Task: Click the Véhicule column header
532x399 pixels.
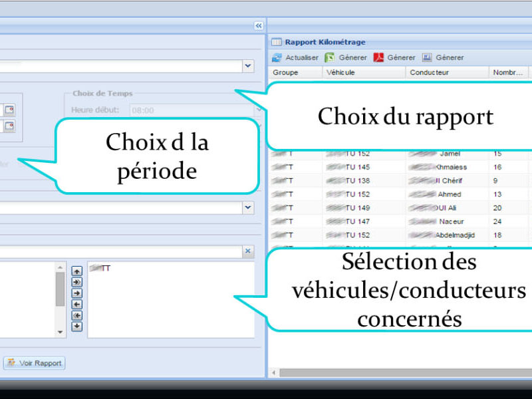Action: click(x=340, y=72)
